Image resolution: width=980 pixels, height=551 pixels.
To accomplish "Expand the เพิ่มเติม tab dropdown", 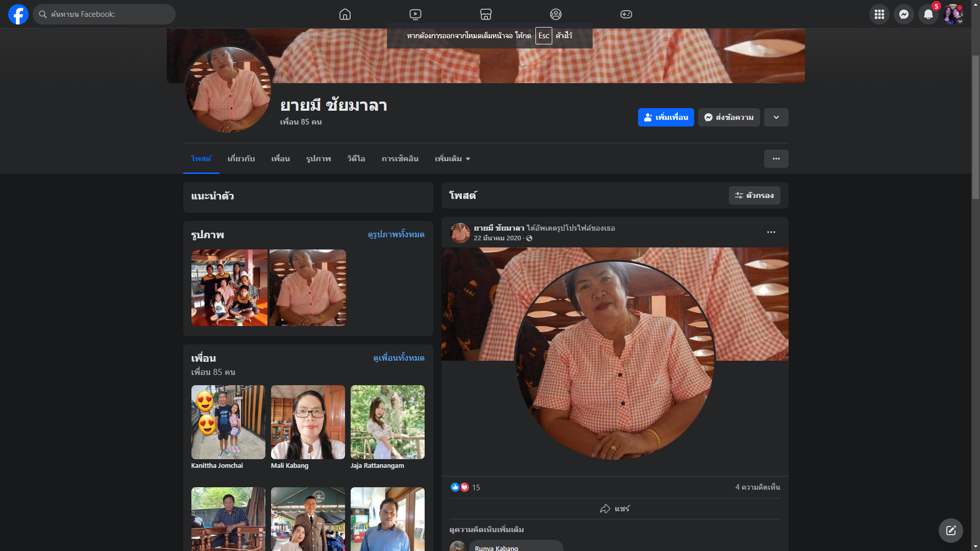I will point(452,159).
